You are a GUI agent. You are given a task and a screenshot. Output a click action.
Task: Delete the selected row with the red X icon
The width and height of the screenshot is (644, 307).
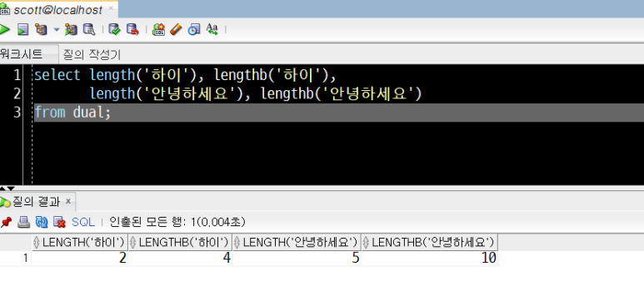pyautogui.click(x=60, y=222)
